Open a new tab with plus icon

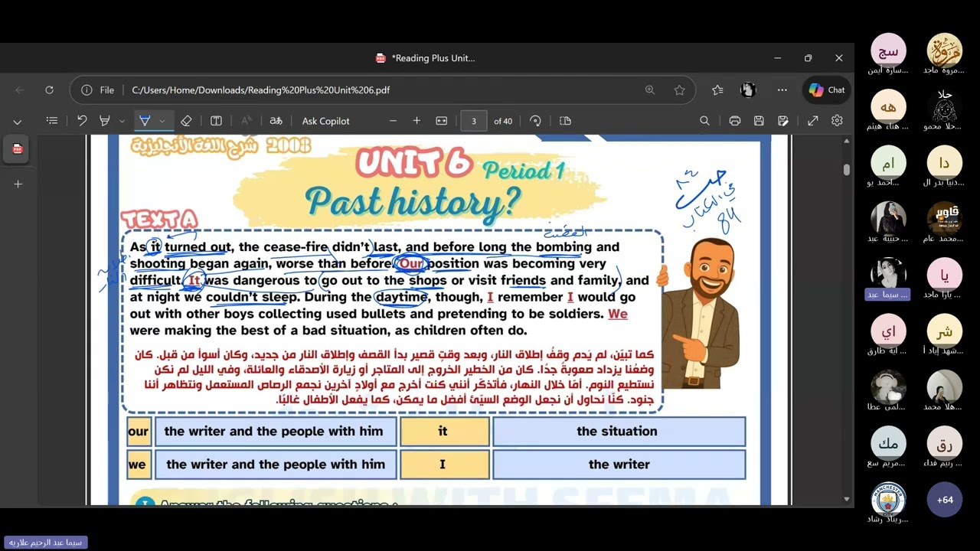18,184
